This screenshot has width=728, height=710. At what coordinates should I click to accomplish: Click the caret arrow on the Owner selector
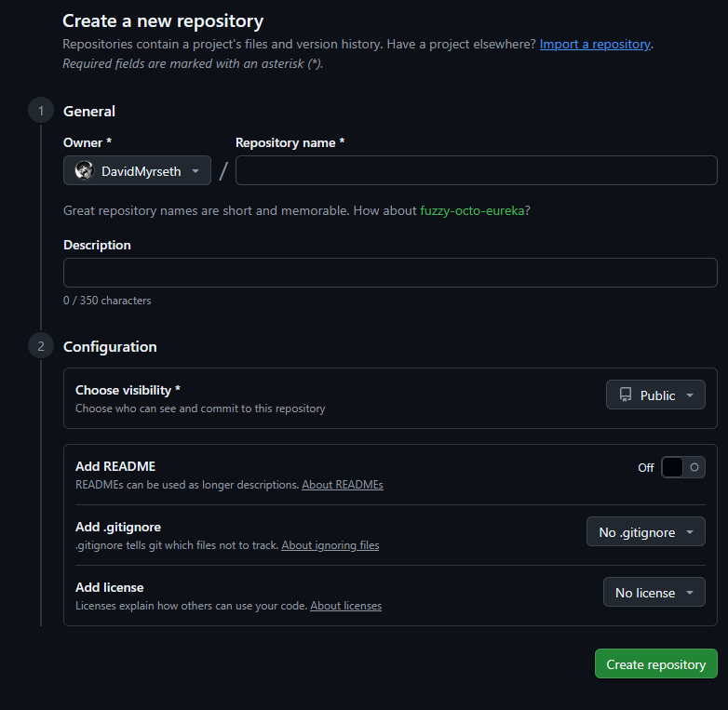(x=195, y=171)
